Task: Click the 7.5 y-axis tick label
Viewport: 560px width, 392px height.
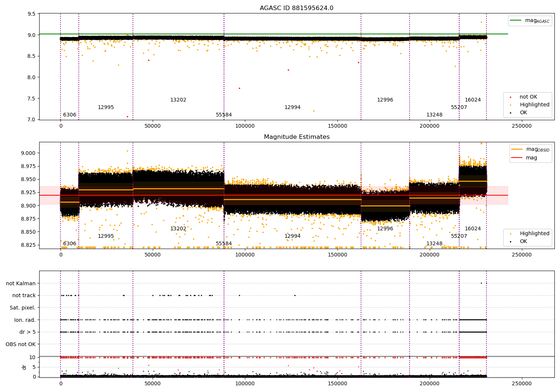Action: [32, 99]
